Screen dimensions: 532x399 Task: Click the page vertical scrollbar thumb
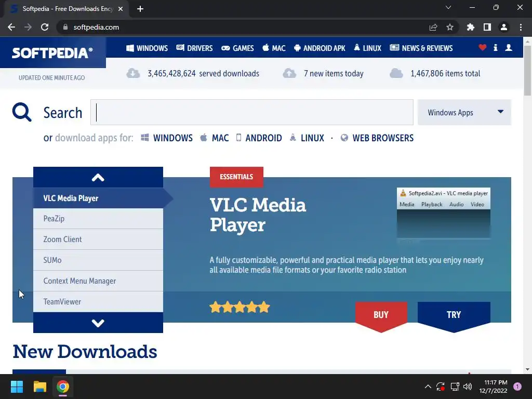coord(527,71)
